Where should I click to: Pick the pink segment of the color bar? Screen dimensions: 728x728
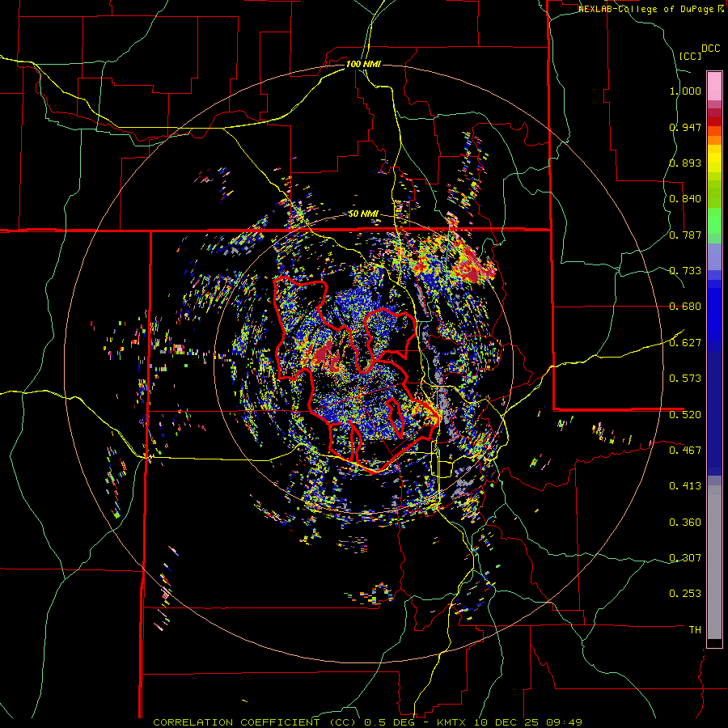[x=714, y=87]
